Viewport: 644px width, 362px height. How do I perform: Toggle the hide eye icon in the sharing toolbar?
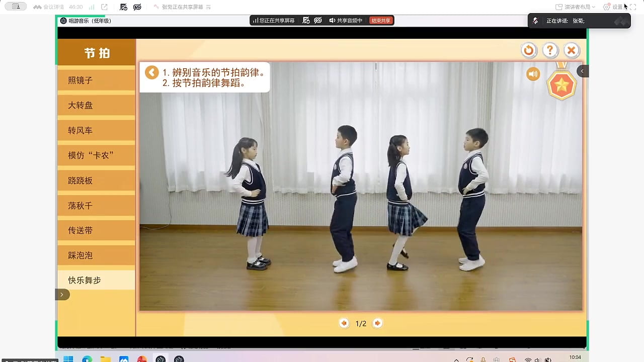click(318, 21)
